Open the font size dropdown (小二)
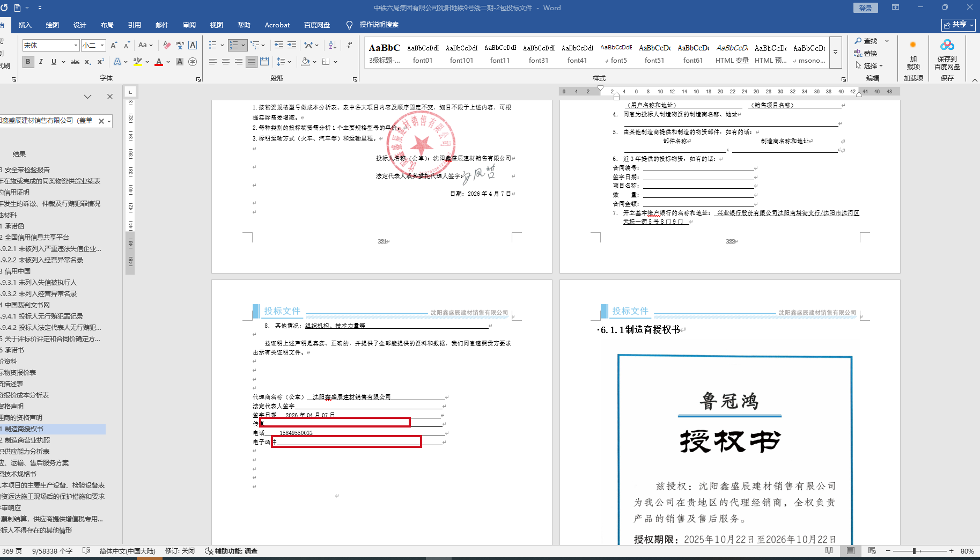The width and height of the screenshot is (980, 560). coord(102,46)
